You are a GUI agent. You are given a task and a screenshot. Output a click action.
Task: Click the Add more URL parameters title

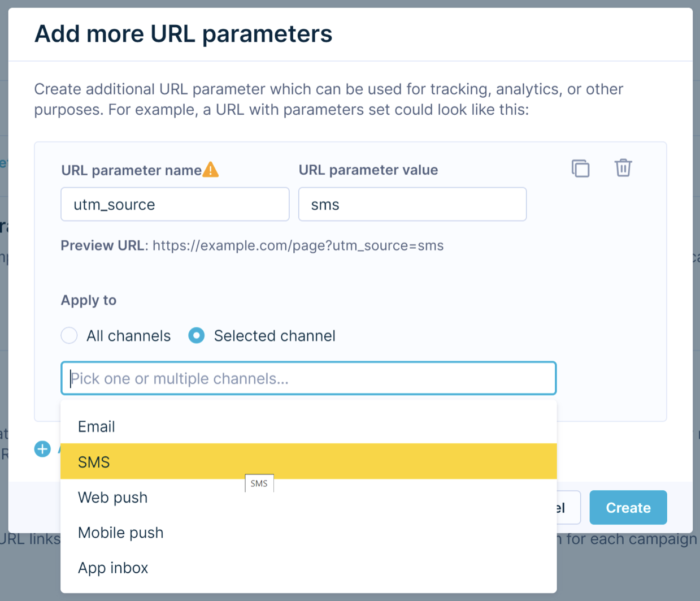click(183, 33)
